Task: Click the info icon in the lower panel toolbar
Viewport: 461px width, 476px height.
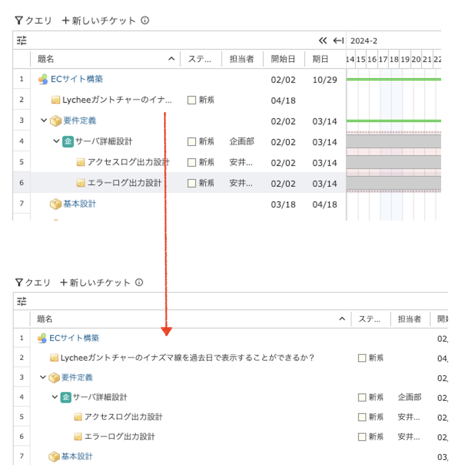Action: (139, 283)
